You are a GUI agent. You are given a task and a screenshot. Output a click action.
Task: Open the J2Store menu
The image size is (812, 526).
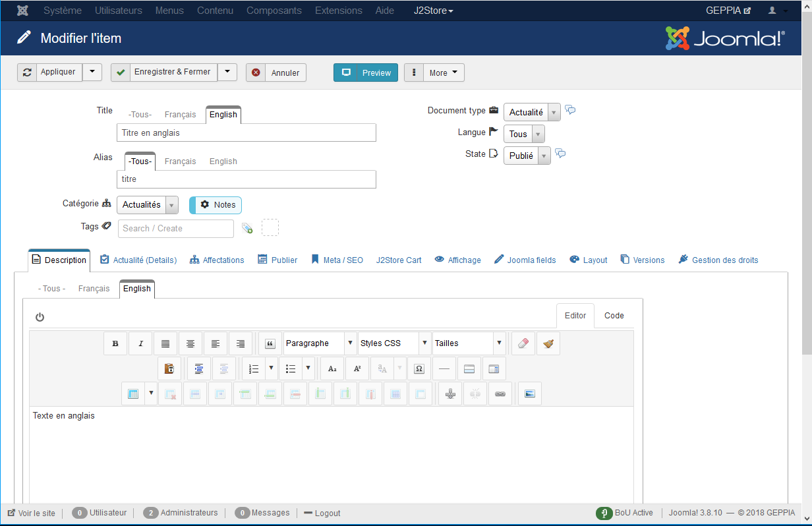tap(434, 11)
